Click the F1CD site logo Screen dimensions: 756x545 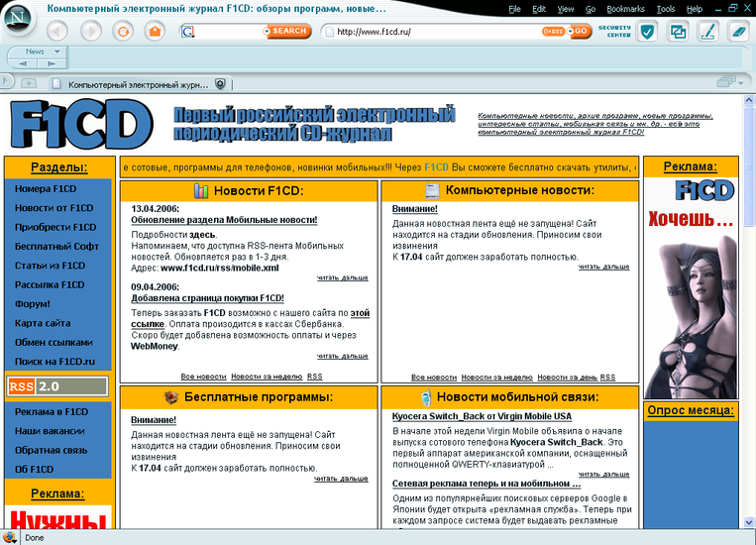[x=82, y=125]
